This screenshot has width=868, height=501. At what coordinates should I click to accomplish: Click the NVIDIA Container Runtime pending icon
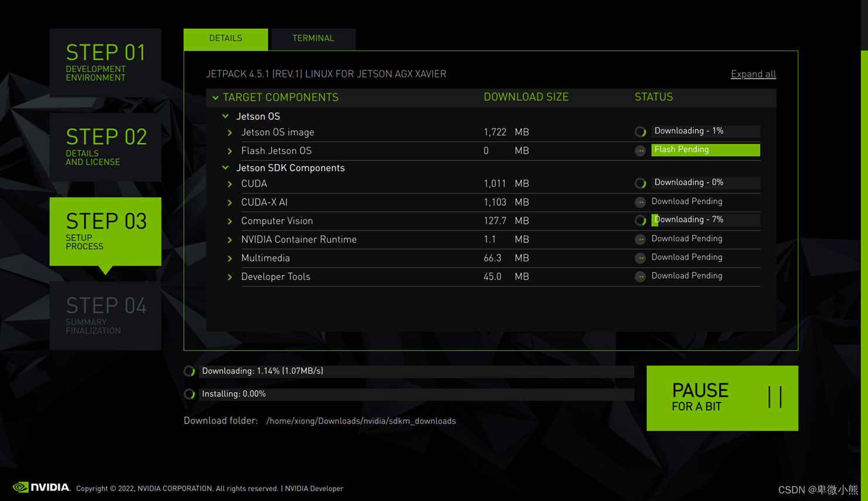pos(640,239)
